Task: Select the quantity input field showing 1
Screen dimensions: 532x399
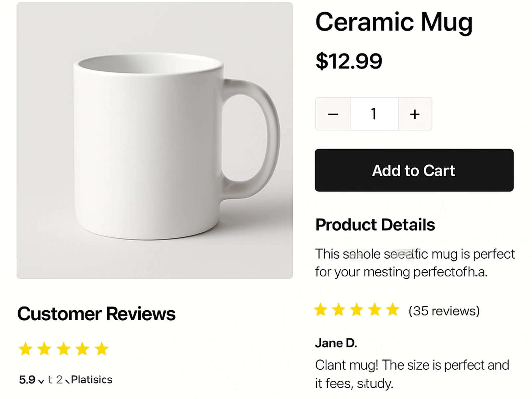Action: coord(374,114)
